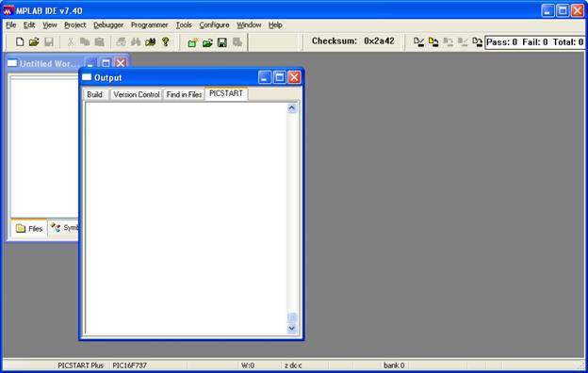Click bank 0 in the status bar

point(394,365)
